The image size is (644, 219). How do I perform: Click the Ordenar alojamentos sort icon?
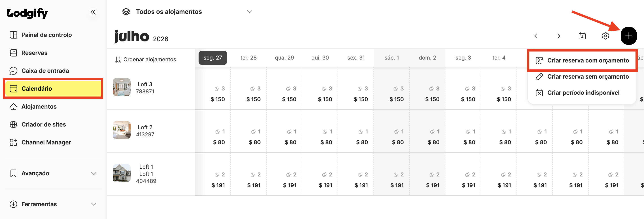point(118,60)
